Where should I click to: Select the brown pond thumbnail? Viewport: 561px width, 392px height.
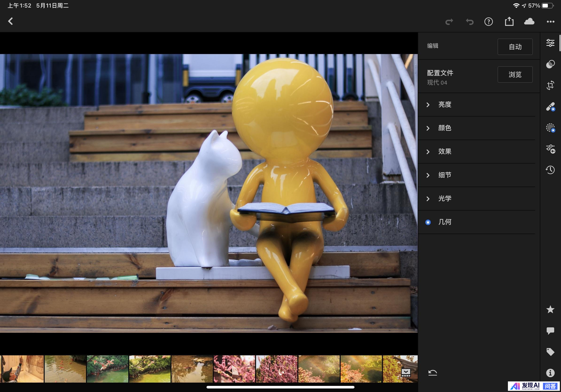(192, 369)
